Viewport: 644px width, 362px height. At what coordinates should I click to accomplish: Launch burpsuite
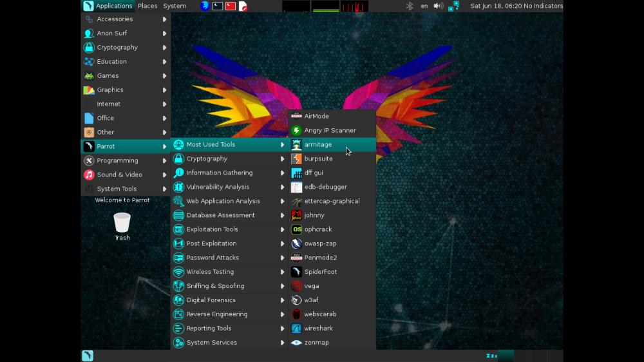tap(332, 158)
